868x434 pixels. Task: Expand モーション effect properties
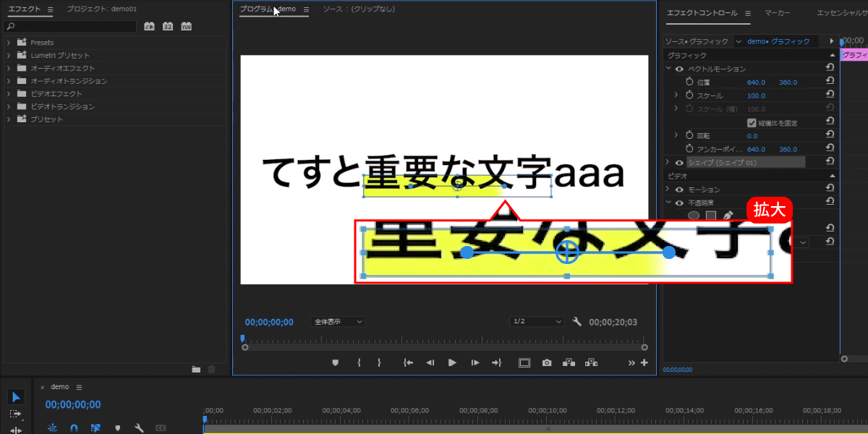point(668,190)
